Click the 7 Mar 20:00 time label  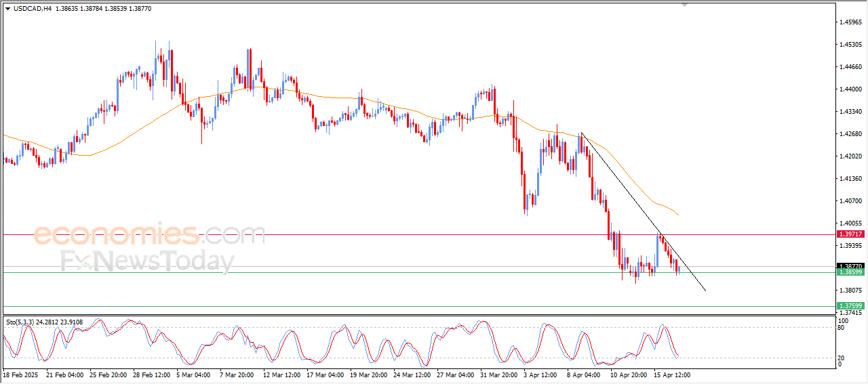click(238, 375)
